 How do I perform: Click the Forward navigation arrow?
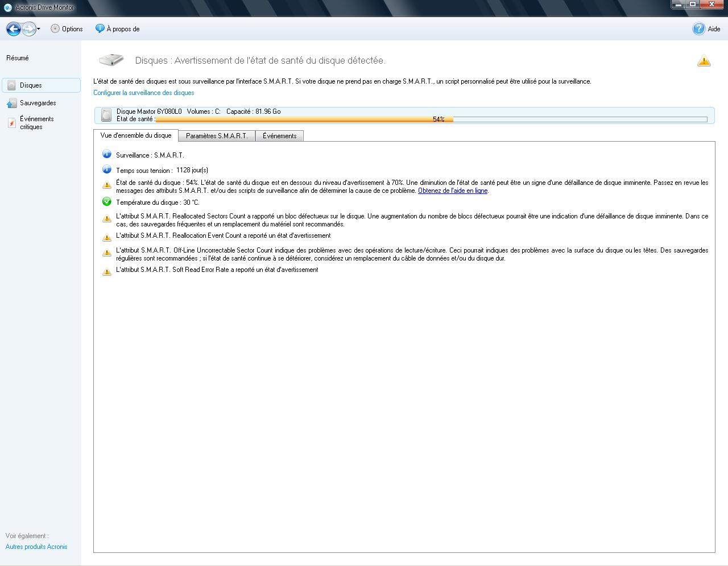(29, 28)
